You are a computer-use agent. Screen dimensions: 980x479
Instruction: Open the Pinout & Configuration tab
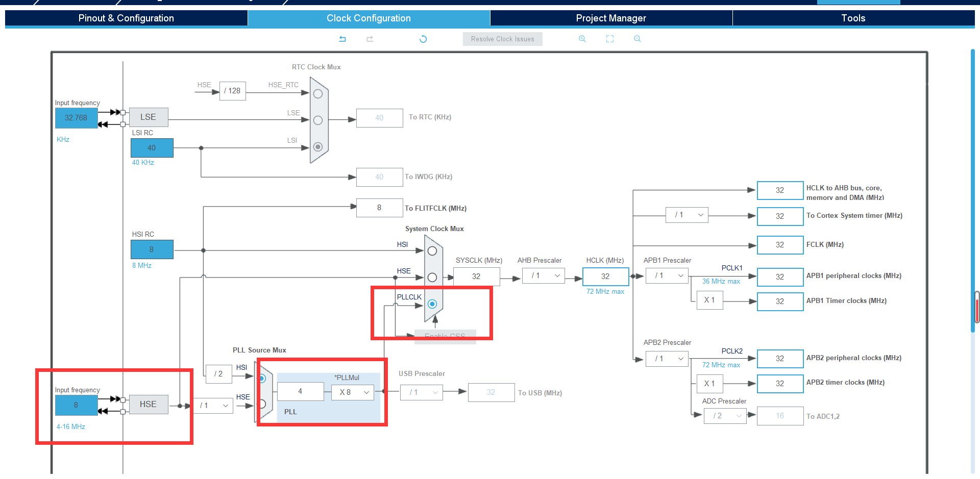pyautogui.click(x=126, y=18)
